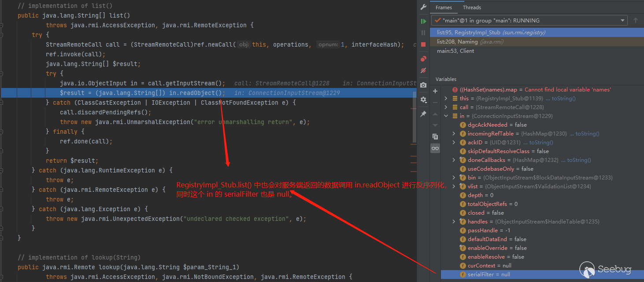Click the Duplicate Watch copy icon
The image size is (644, 282).
[x=435, y=136]
